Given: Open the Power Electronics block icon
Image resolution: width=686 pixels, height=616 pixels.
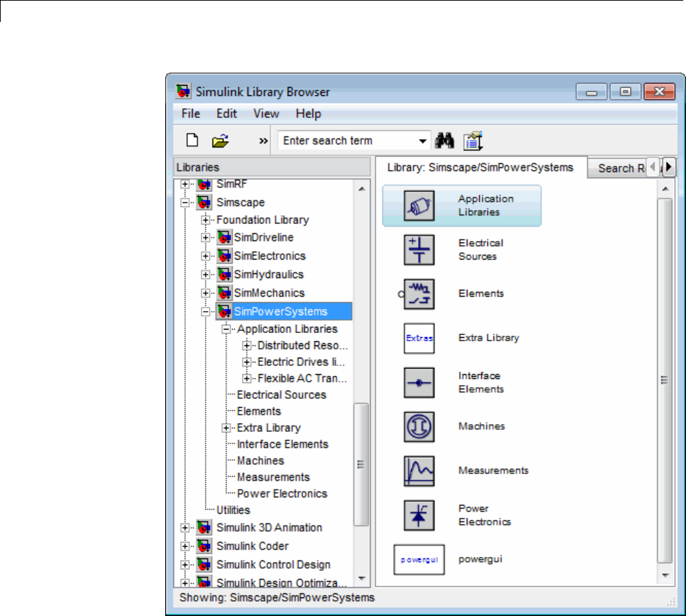Looking at the screenshot, I should click(x=419, y=515).
